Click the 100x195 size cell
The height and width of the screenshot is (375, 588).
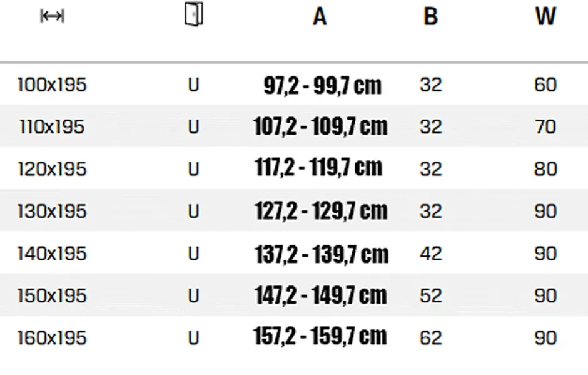pyautogui.click(x=52, y=85)
